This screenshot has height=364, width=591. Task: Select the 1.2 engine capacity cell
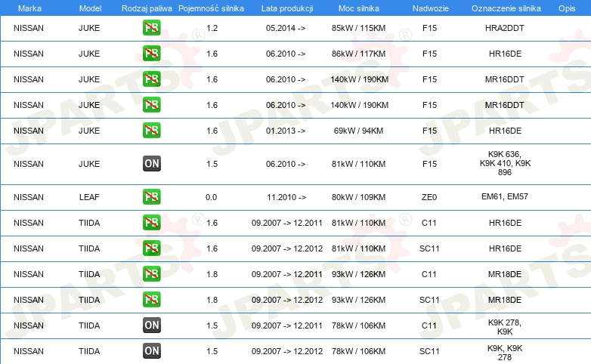pyautogui.click(x=212, y=28)
